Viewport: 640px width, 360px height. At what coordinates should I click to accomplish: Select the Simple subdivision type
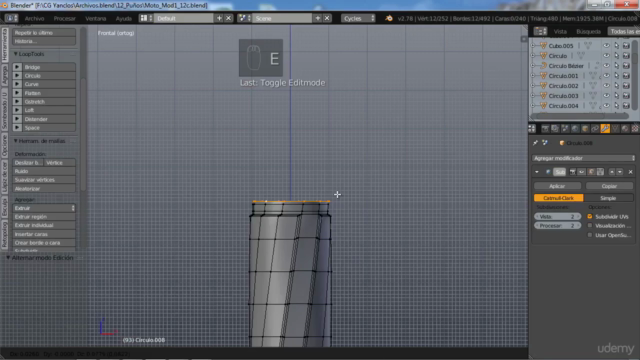pyautogui.click(x=608, y=198)
